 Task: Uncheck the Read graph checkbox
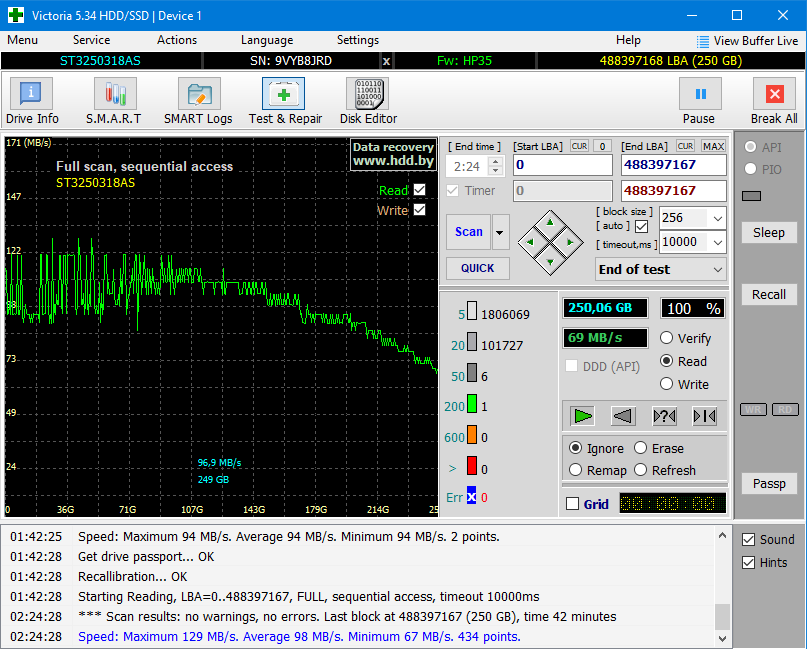click(x=419, y=190)
